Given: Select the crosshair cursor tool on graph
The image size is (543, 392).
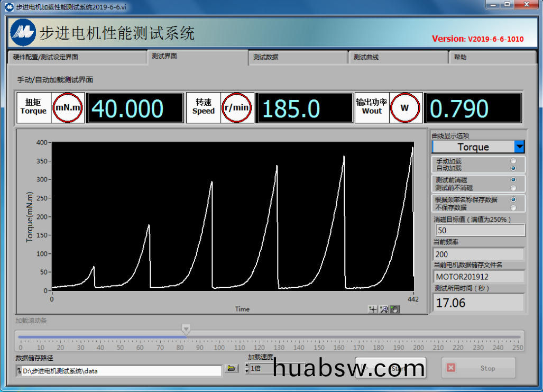Looking at the screenshot, I should (x=373, y=309).
